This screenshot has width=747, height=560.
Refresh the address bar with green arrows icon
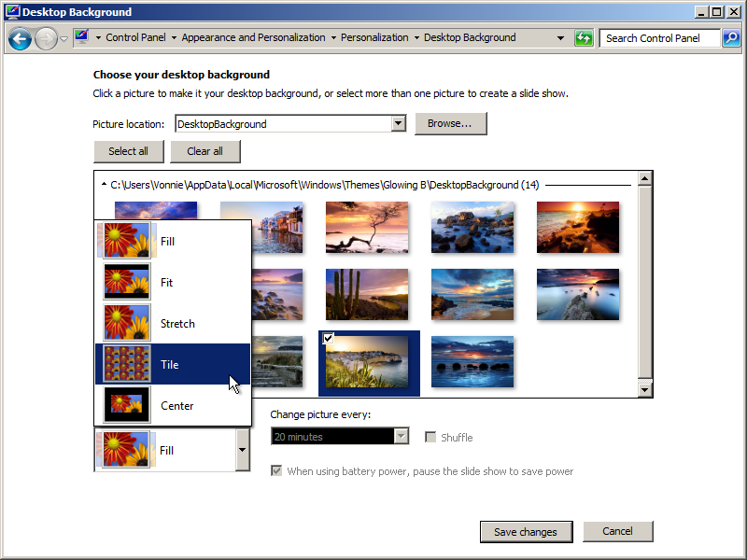584,38
